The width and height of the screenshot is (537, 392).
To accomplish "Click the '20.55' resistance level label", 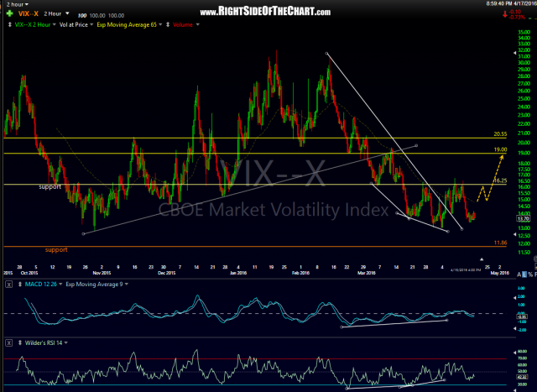I will click(x=500, y=134).
